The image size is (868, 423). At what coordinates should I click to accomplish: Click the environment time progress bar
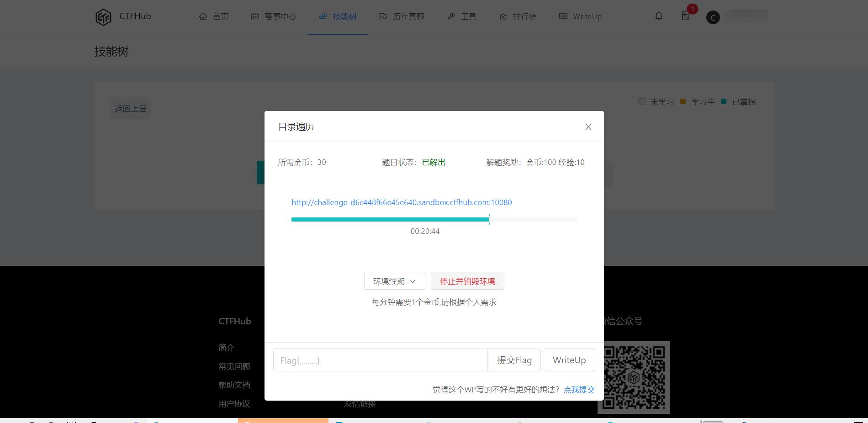tap(434, 220)
